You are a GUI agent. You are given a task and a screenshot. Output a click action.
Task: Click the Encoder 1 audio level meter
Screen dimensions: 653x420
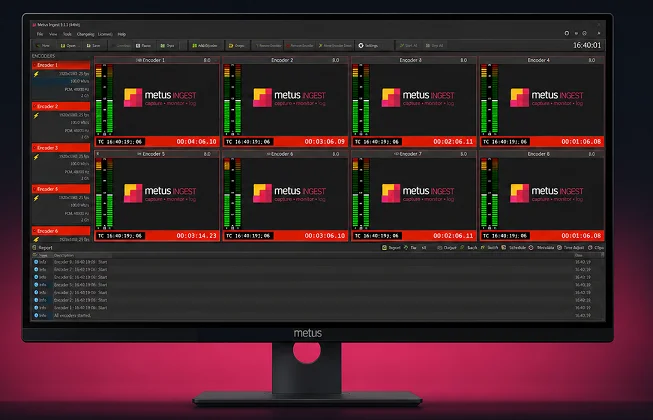[x=104, y=100]
